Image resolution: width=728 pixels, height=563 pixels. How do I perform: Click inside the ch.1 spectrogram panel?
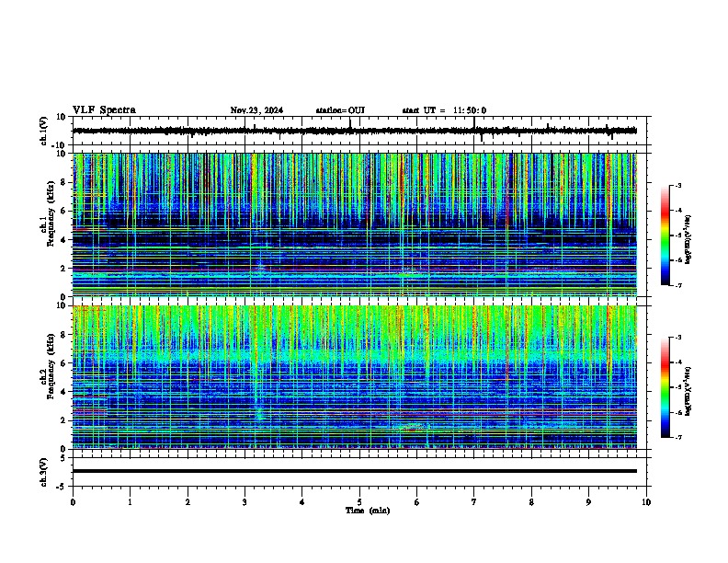[x=355, y=224]
